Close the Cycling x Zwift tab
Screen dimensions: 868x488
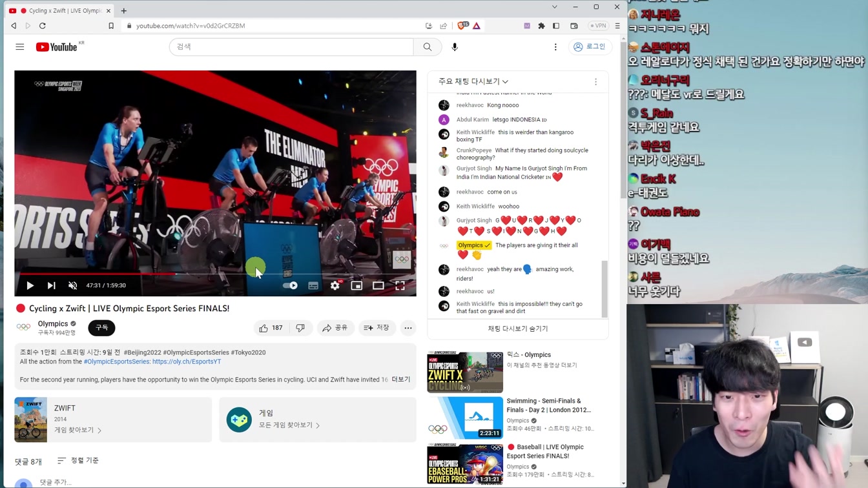[x=108, y=10]
